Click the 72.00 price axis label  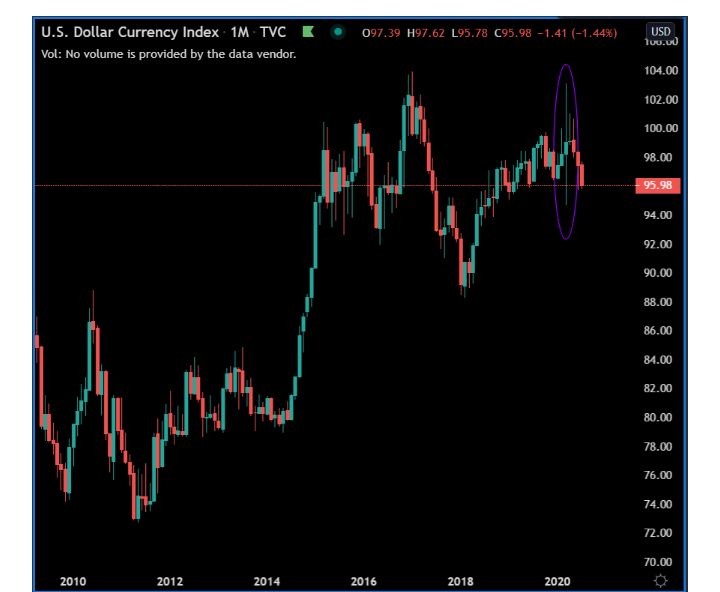(x=658, y=533)
